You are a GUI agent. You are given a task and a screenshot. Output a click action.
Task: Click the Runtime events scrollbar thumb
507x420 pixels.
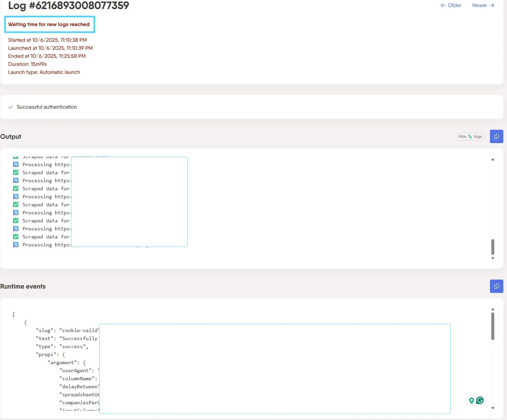493,326
